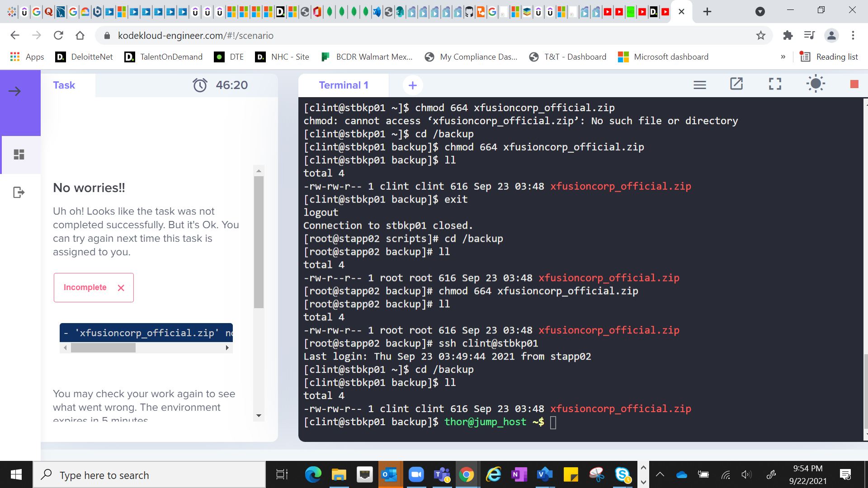Show hidden system tray icons
Viewport: 868px width, 488px height.
660,474
